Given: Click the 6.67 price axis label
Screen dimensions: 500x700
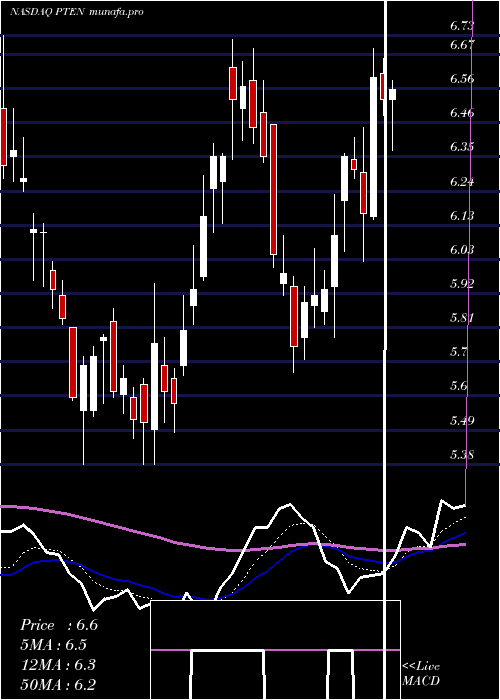Looking at the screenshot, I should point(462,44).
